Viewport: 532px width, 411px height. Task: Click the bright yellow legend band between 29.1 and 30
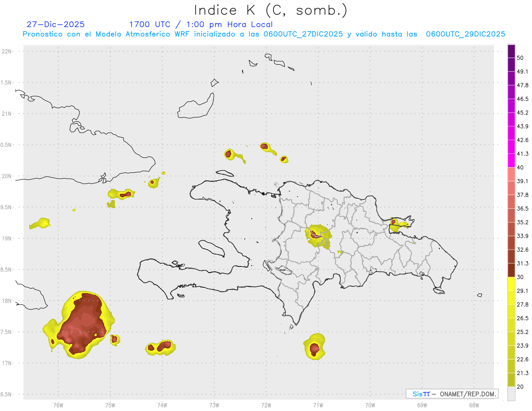point(511,284)
